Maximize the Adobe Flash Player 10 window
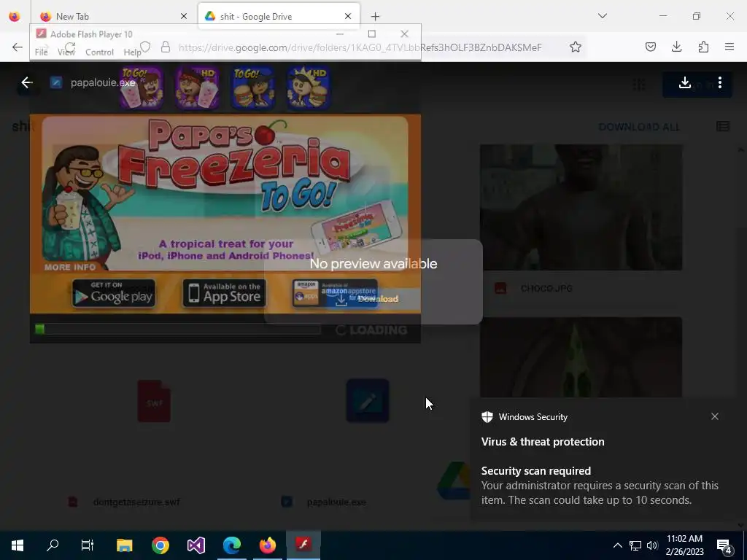 tap(372, 34)
